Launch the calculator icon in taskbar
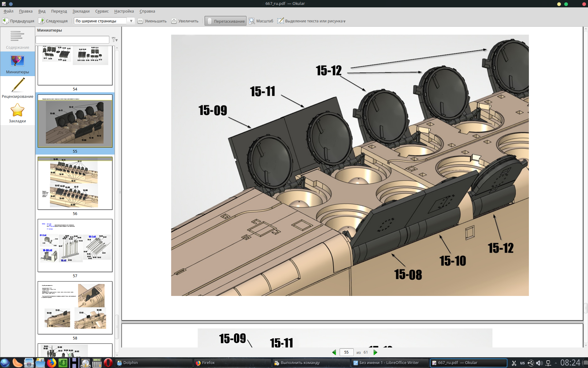 coord(97,363)
